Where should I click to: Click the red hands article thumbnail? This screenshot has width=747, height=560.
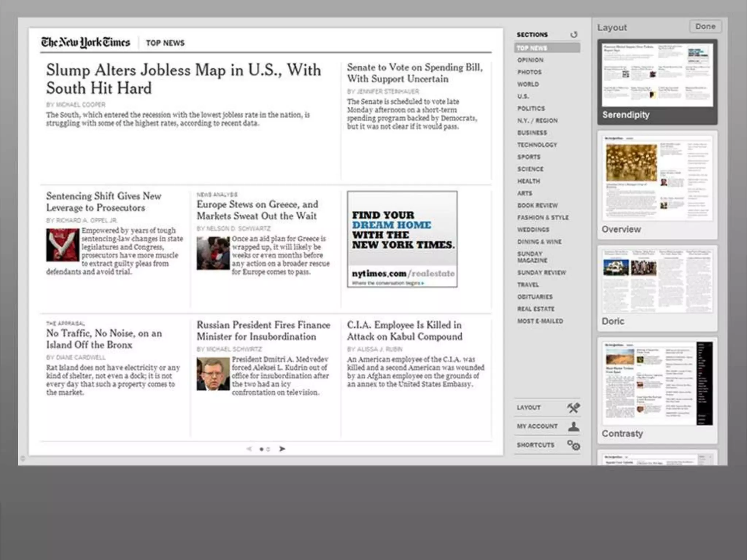[62, 245]
